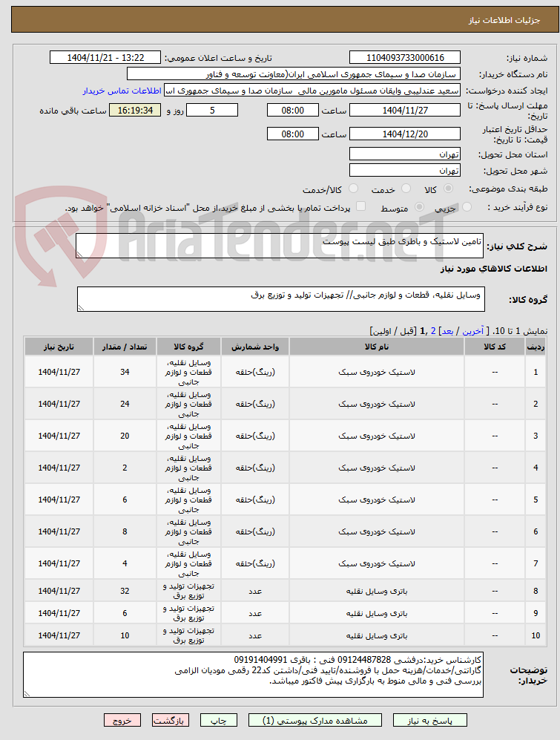Select the کالا radio button
560x740 pixels.
tap(448, 189)
